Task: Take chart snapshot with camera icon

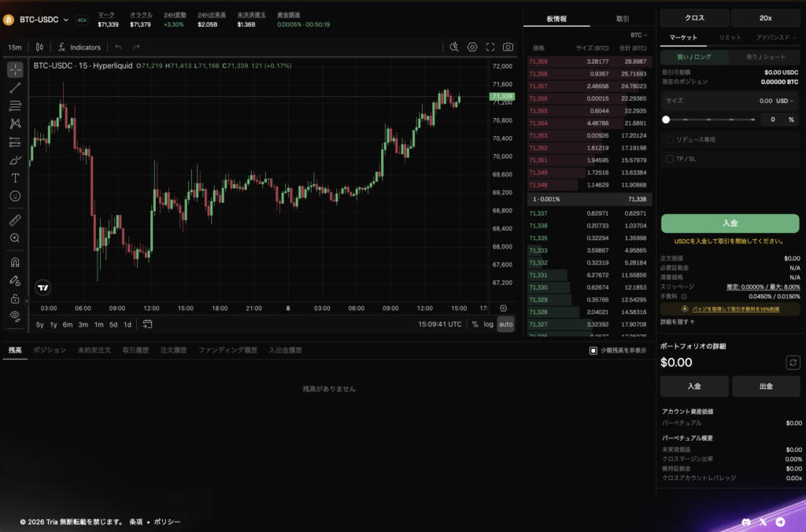Action: (x=508, y=47)
